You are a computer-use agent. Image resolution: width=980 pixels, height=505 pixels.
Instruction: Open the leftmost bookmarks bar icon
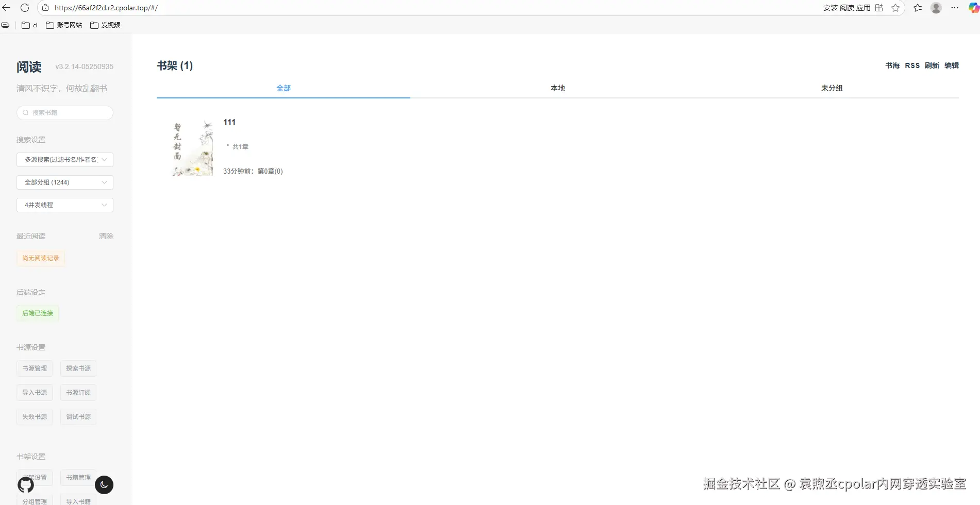tap(6, 25)
